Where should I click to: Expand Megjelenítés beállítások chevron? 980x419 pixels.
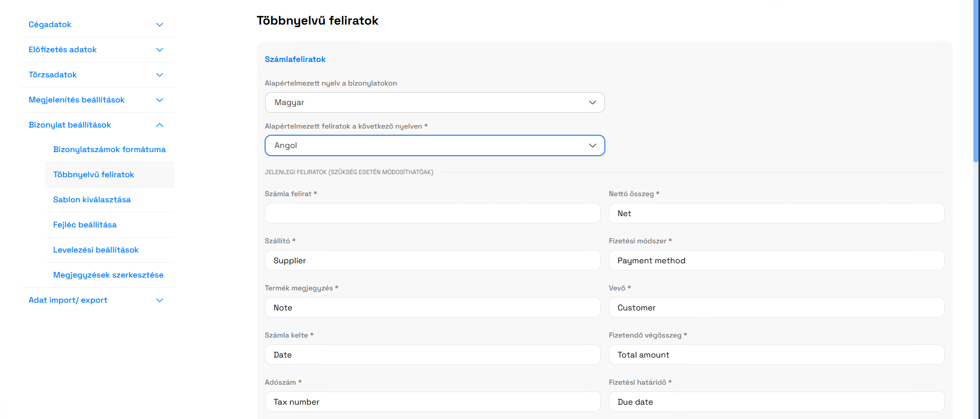pyautogui.click(x=160, y=100)
